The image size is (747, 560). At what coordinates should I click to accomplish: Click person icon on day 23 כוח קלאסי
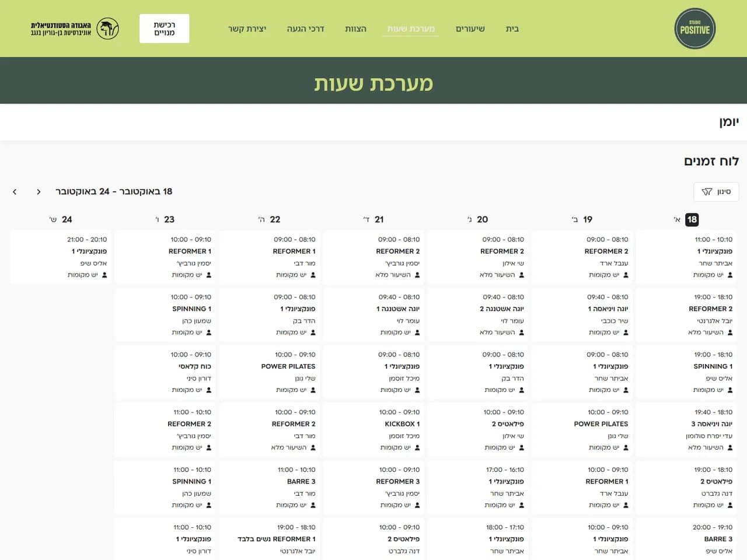coord(209,390)
